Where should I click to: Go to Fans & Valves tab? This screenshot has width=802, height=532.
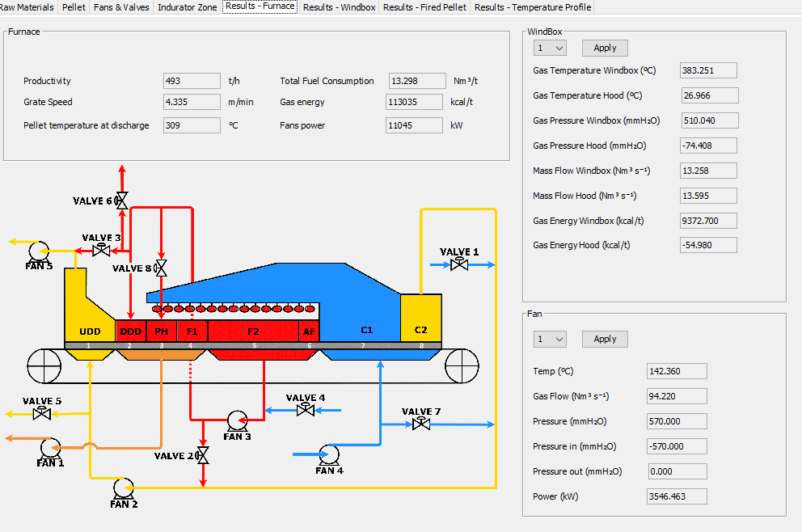[121, 7]
